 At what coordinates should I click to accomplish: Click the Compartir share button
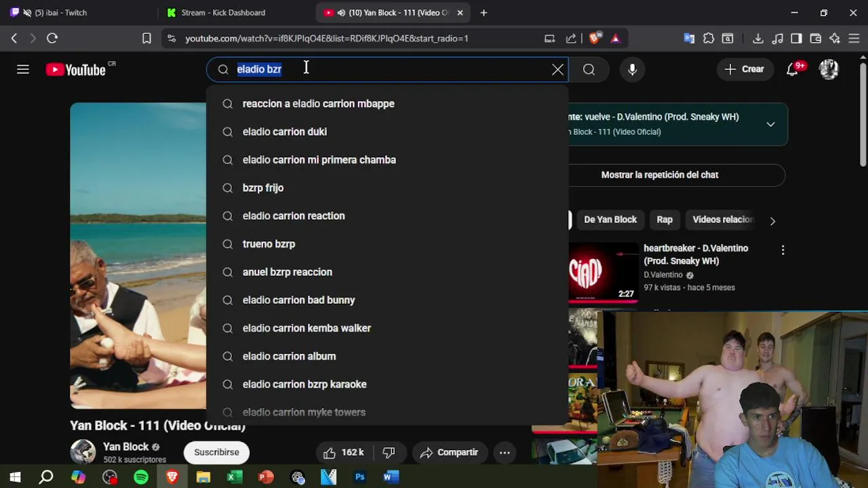pos(449,452)
